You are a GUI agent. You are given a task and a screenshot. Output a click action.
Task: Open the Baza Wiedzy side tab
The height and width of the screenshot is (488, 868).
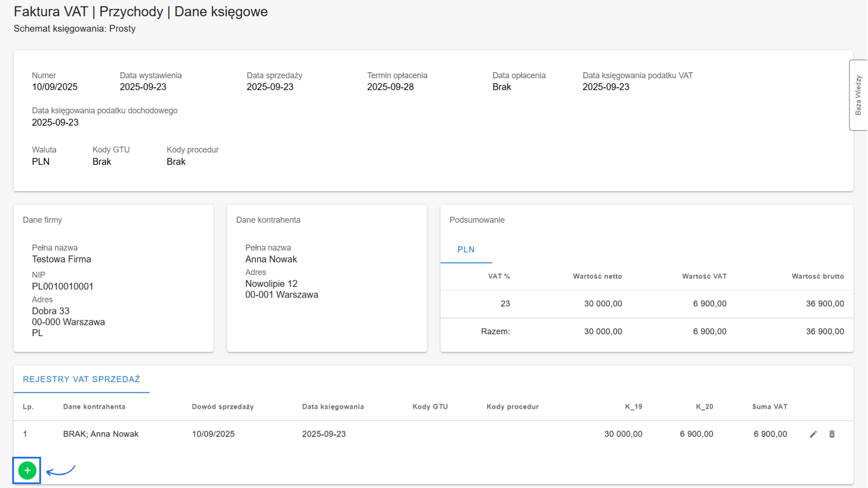tap(858, 95)
